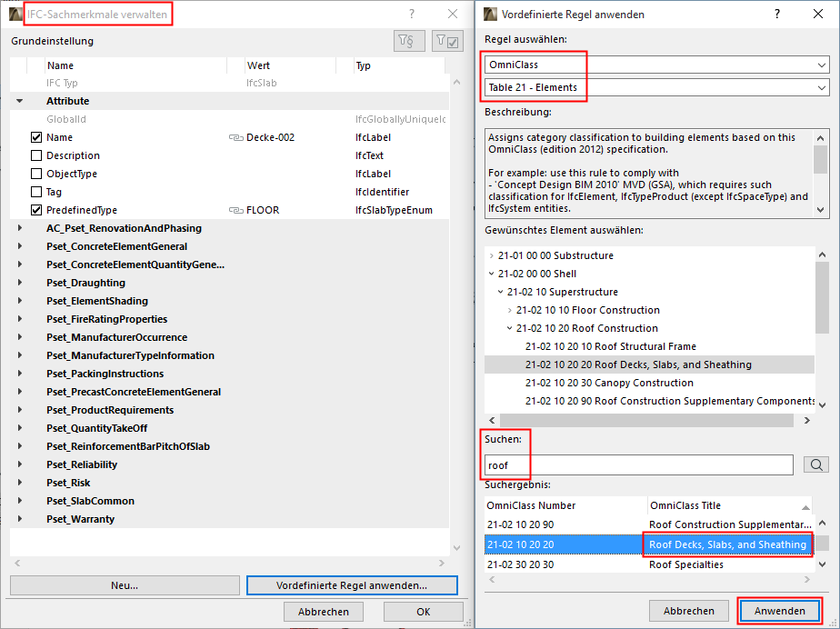Viewport: 840px width, 629px height.
Task: Click scroll-down arrow of search results
Action: (x=822, y=564)
